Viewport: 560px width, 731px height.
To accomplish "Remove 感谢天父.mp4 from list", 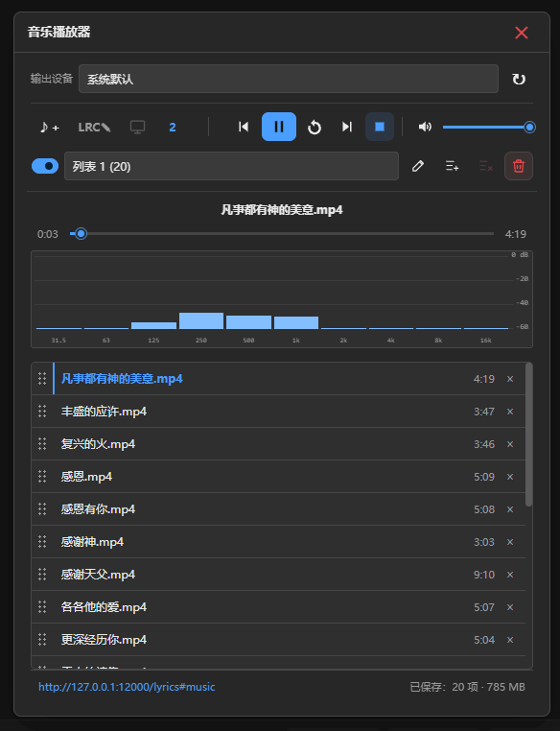I will tap(510, 575).
